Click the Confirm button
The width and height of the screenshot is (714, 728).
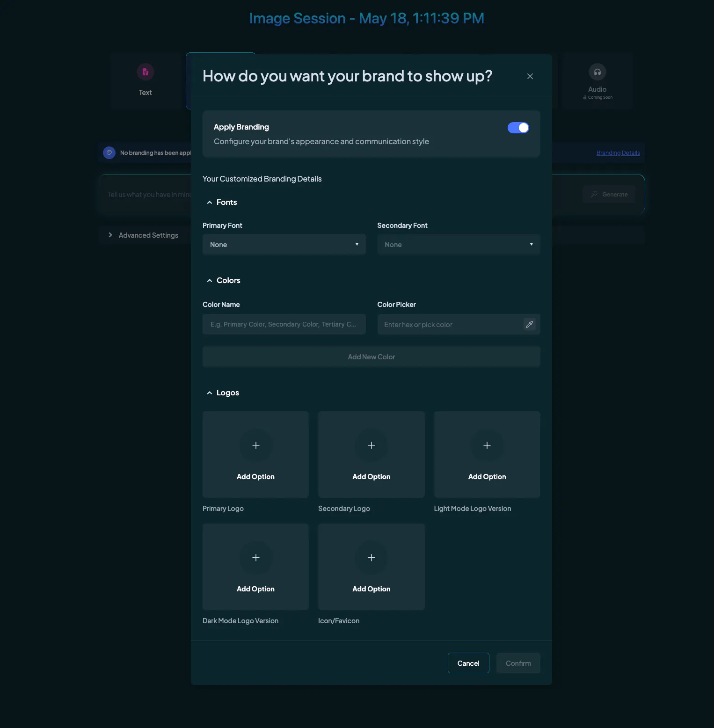pyautogui.click(x=518, y=663)
